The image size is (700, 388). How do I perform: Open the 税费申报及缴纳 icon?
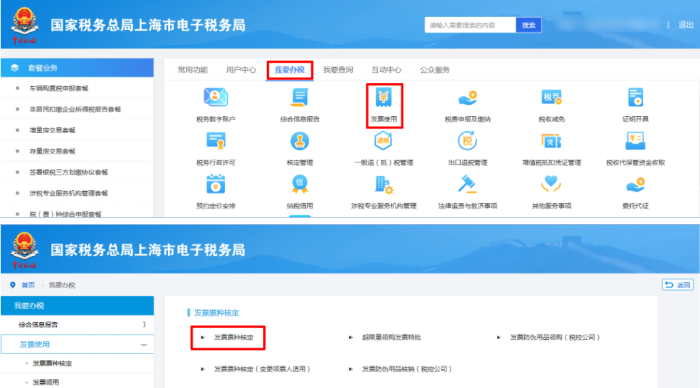click(x=467, y=97)
